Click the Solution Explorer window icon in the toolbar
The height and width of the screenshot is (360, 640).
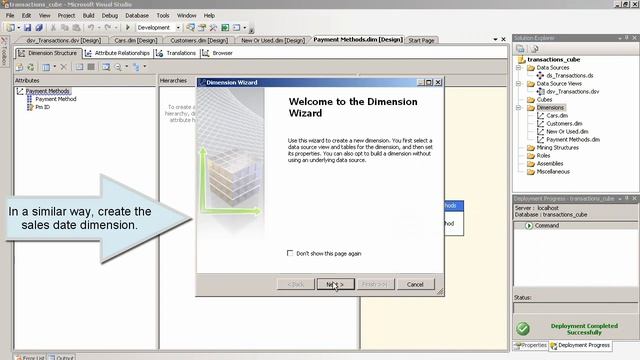coord(190,27)
